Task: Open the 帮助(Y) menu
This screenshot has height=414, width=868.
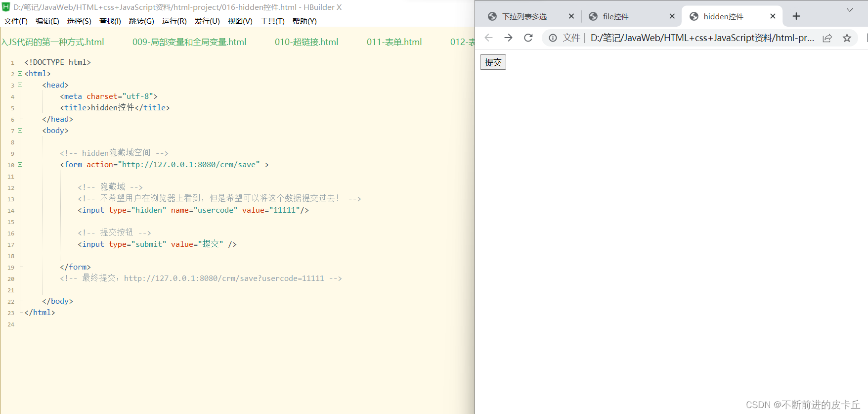Action: pyautogui.click(x=304, y=21)
